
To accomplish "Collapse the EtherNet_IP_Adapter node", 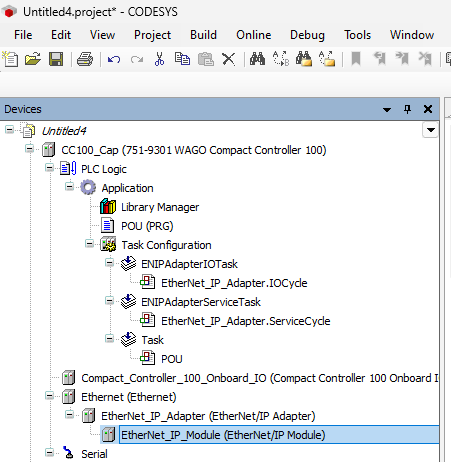I will pyautogui.click(x=69, y=415).
